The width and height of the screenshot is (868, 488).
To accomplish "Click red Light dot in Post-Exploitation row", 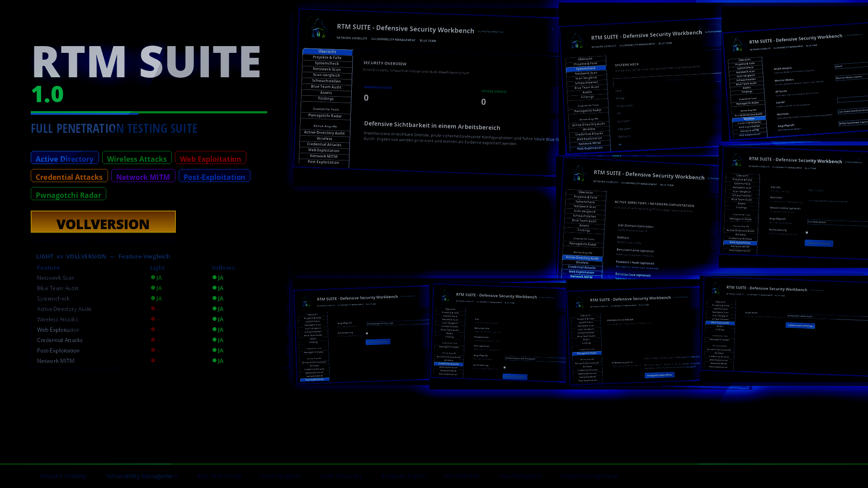I will tap(153, 350).
